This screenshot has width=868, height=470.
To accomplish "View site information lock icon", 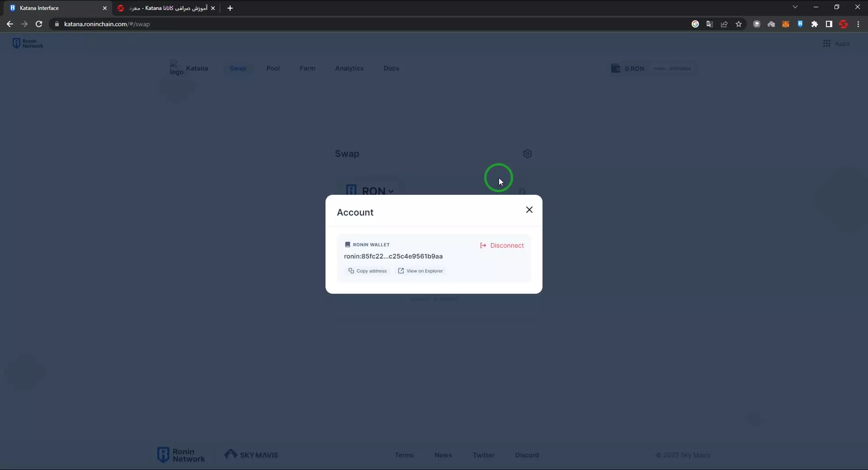I will point(57,24).
